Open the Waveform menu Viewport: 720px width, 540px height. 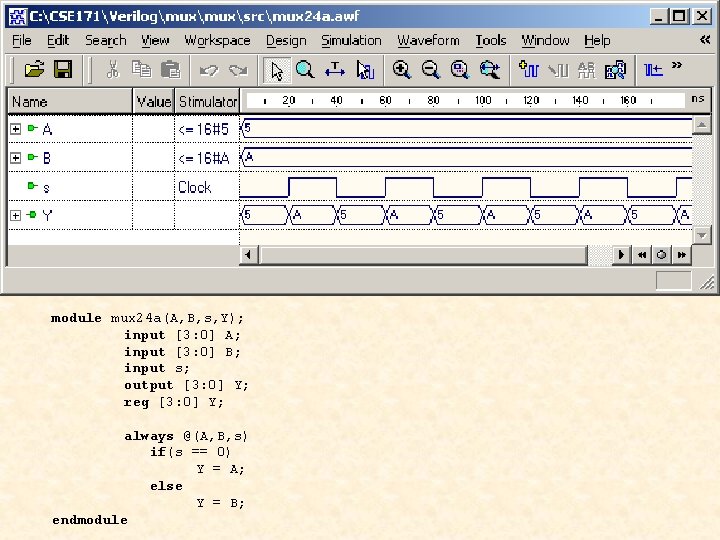428,40
